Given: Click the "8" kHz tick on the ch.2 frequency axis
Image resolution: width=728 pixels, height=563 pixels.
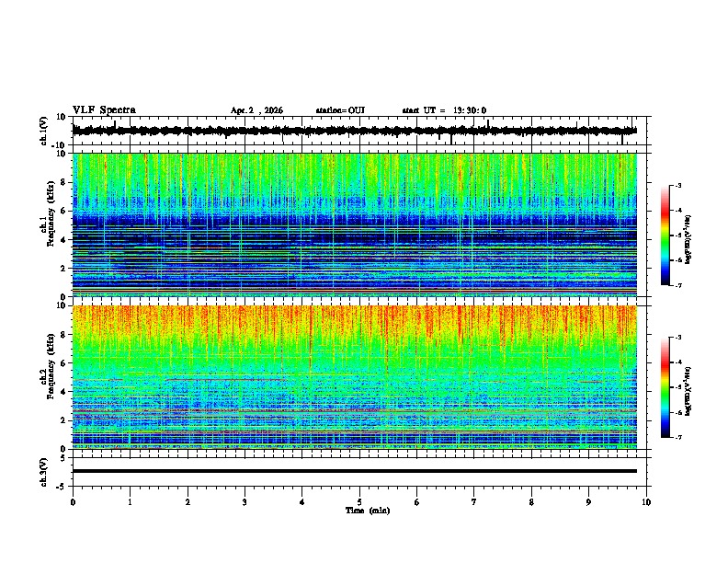Looking at the screenshot, I should click(x=63, y=335).
